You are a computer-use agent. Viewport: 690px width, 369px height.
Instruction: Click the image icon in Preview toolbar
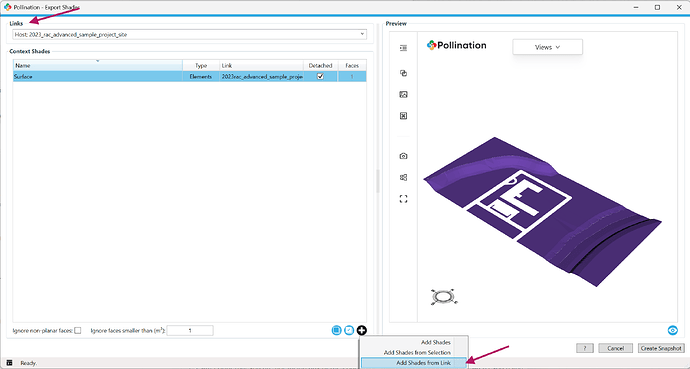[x=403, y=94]
